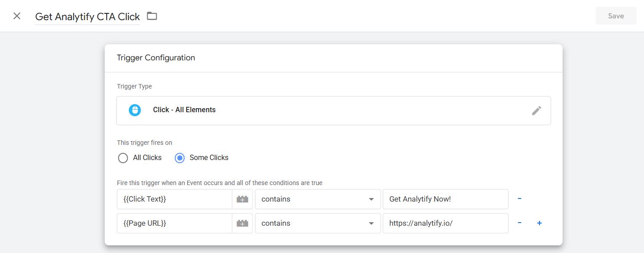The image size is (644, 253).
Task: Add a new condition with the plus icon
Action: (539, 223)
